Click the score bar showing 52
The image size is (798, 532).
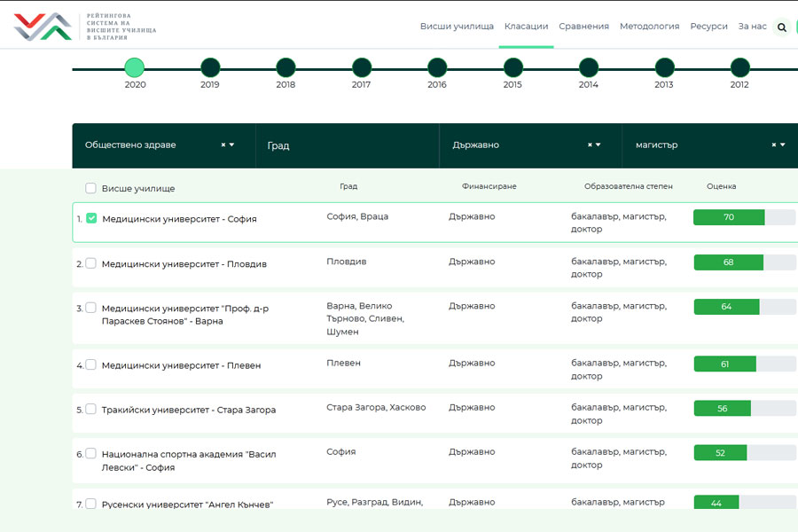tap(744, 452)
